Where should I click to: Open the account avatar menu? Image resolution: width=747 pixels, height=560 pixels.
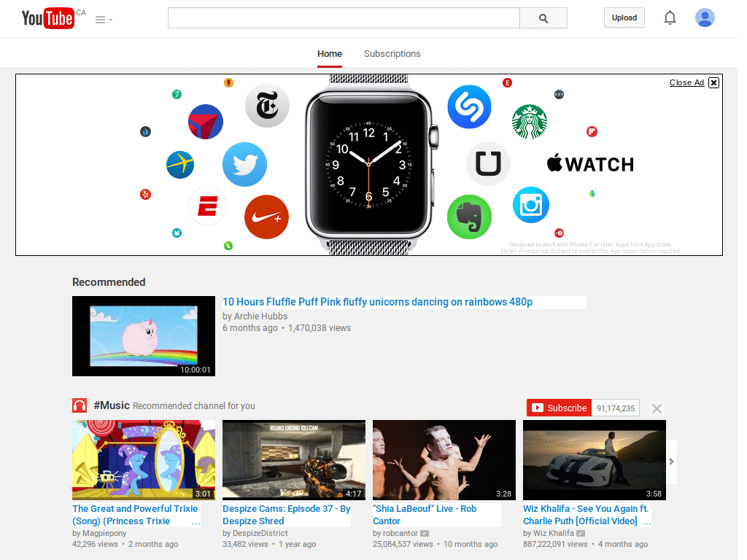coord(705,17)
